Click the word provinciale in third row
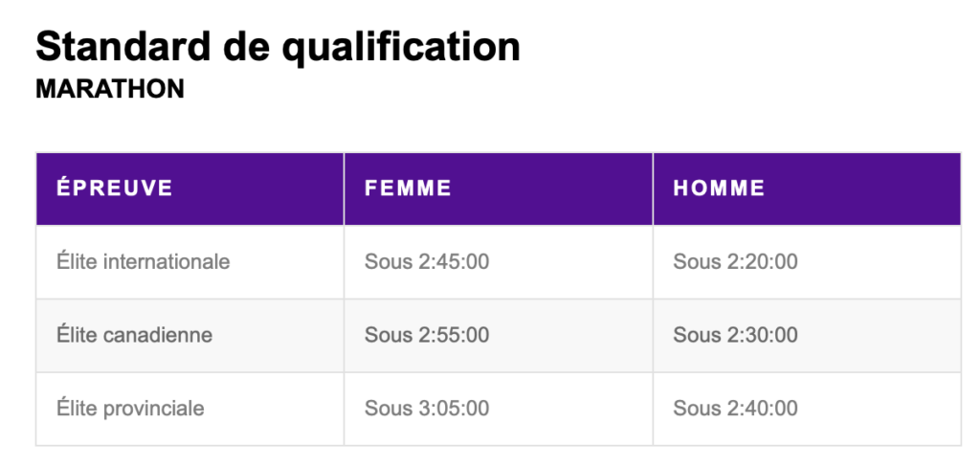Image resolution: width=980 pixels, height=466 pixels. tap(153, 410)
